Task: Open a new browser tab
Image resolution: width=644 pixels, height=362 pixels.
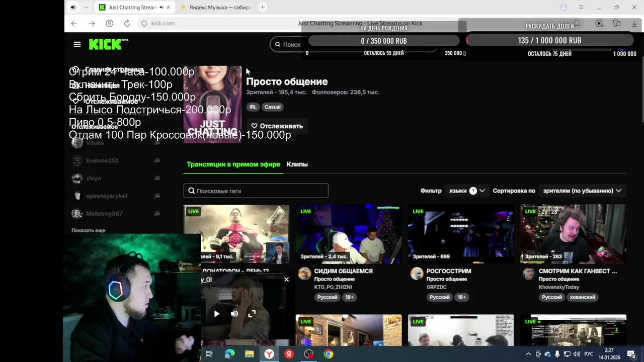Action: (263, 7)
